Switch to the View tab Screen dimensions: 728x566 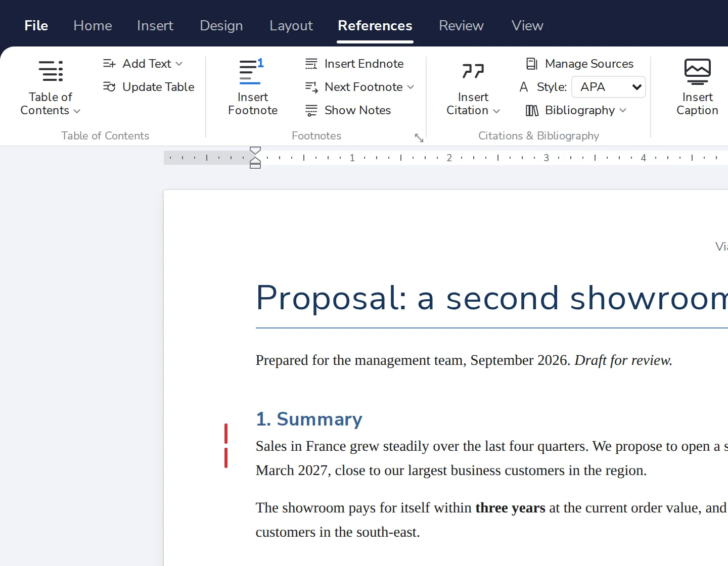point(527,25)
